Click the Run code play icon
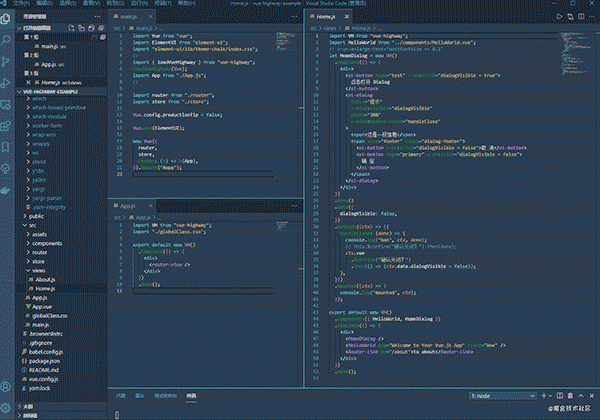The image size is (600, 420). point(559,16)
